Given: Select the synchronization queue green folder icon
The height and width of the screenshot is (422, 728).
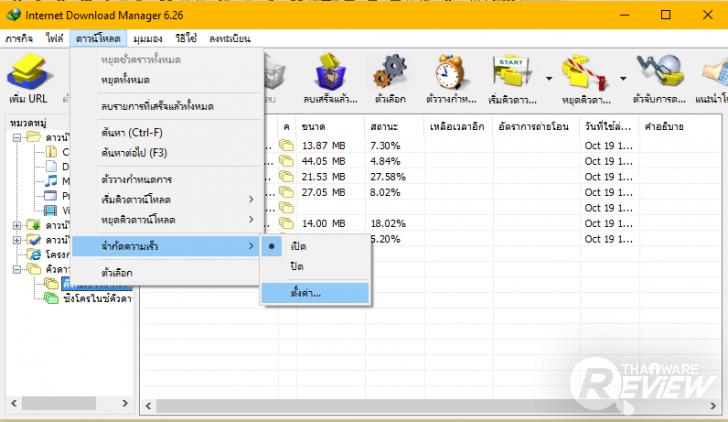Looking at the screenshot, I should [51, 299].
